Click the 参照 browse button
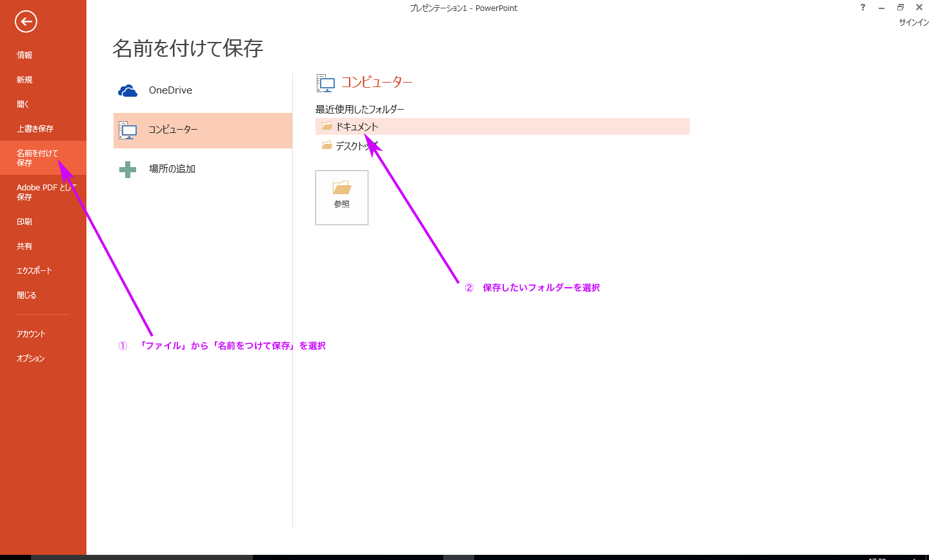The image size is (929, 560). 342,197
